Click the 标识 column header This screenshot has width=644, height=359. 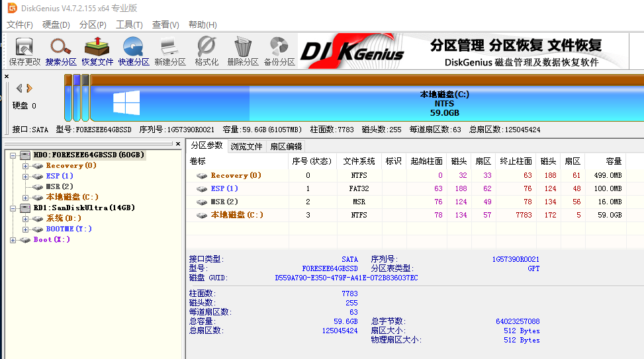(393, 161)
